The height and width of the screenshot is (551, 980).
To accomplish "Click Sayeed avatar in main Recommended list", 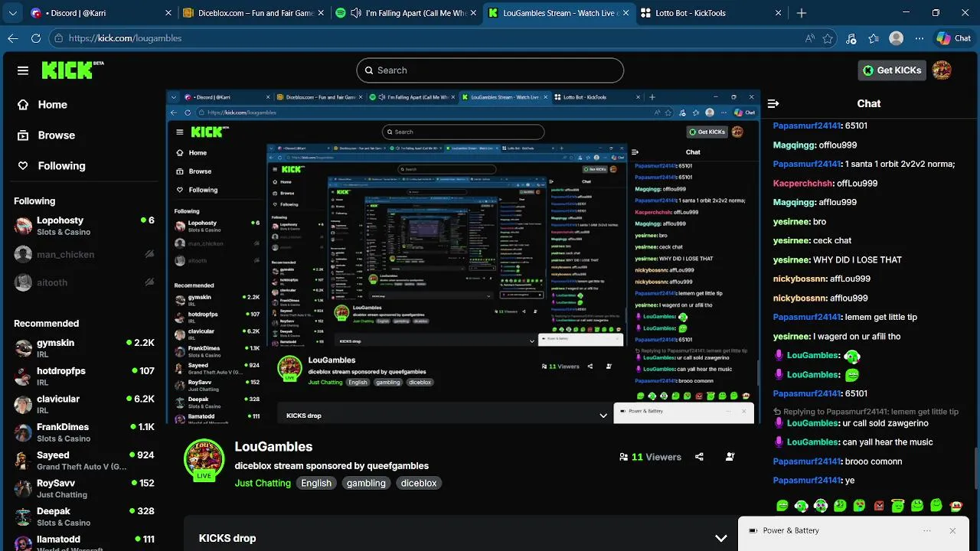I will pos(24,460).
